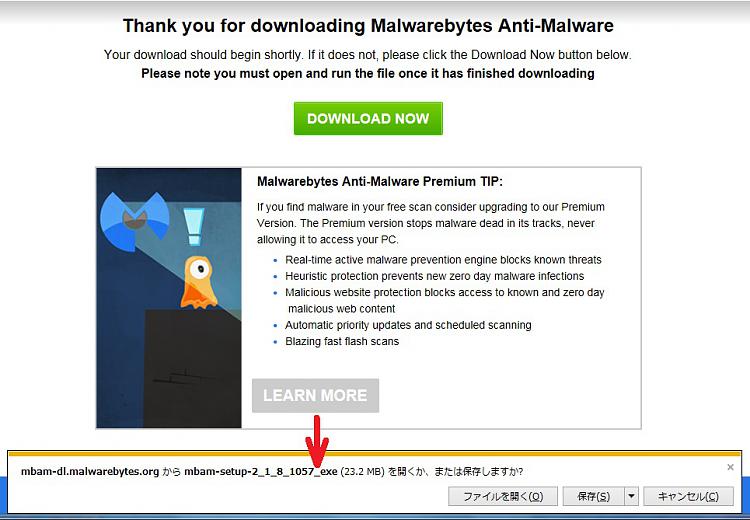The image size is (750, 520).
Task: Save the download using 保存 button
Action: 593,497
